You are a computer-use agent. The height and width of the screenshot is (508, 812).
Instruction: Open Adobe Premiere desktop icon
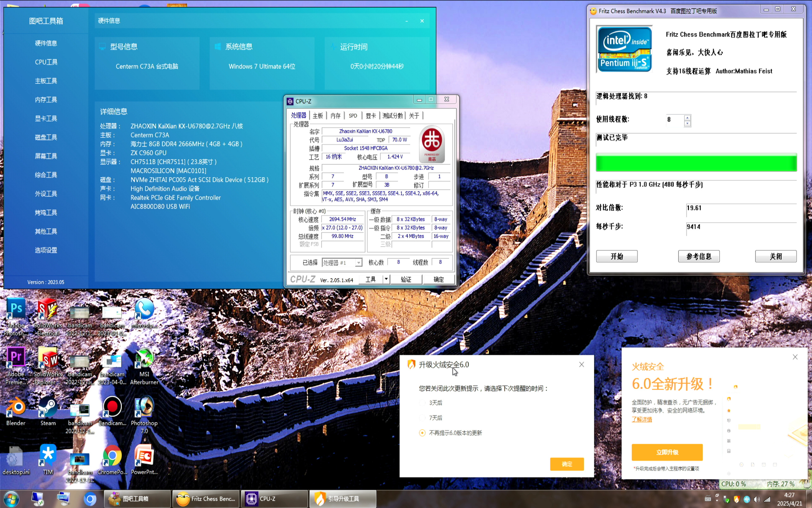tap(16, 366)
